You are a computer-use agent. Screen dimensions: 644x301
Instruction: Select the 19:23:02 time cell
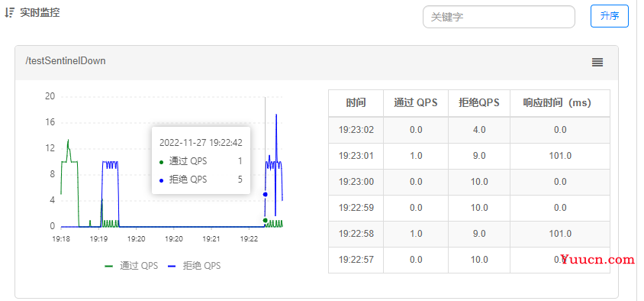coord(356,130)
